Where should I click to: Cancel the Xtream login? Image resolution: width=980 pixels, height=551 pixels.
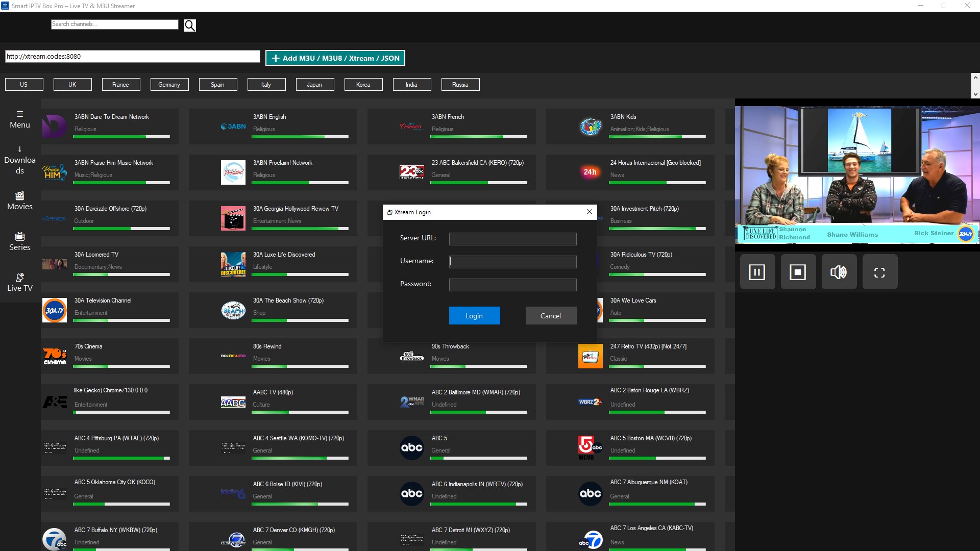coord(551,316)
